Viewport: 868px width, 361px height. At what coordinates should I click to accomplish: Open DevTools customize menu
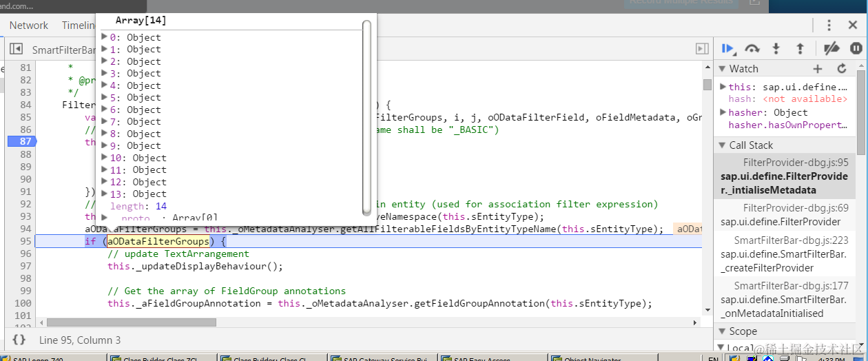pyautogui.click(x=831, y=25)
